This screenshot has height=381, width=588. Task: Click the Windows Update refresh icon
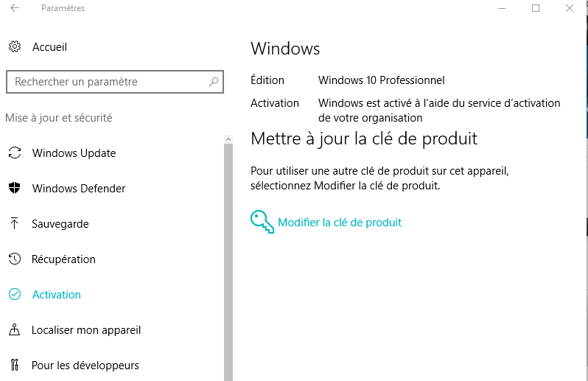coord(14,153)
